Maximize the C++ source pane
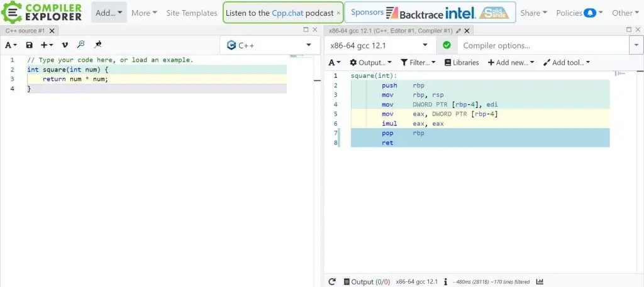The width and height of the screenshot is (644, 287). (306, 30)
